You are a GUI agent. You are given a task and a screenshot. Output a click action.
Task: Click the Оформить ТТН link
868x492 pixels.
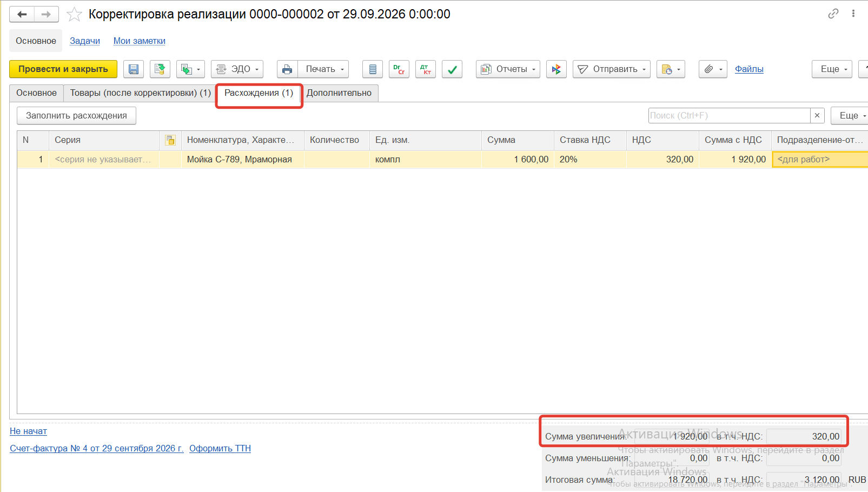[220, 449]
